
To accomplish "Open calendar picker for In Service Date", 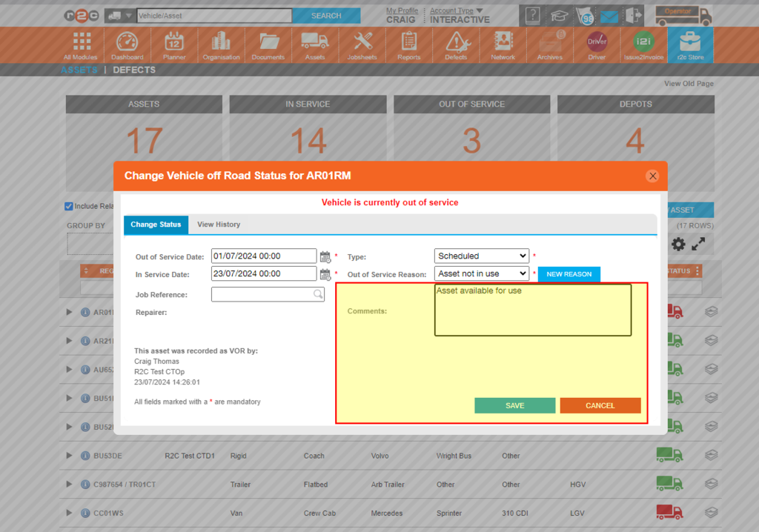I will [325, 274].
